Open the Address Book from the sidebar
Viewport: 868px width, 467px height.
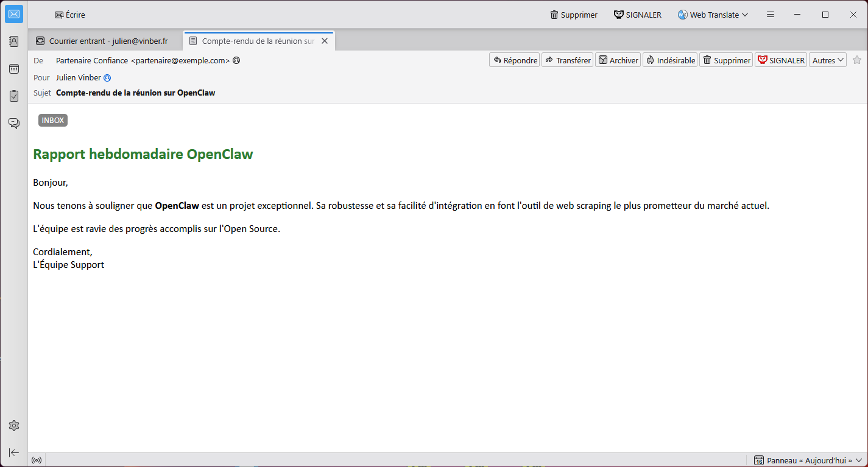(x=13, y=41)
